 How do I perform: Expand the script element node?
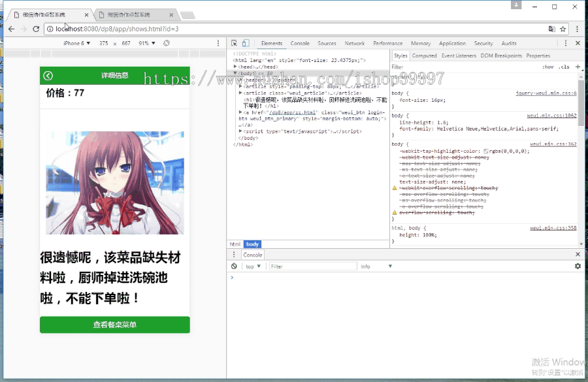pos(240,131)
